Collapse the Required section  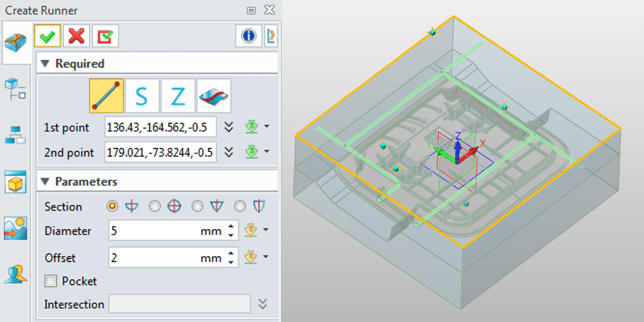[x=45, y=64]
